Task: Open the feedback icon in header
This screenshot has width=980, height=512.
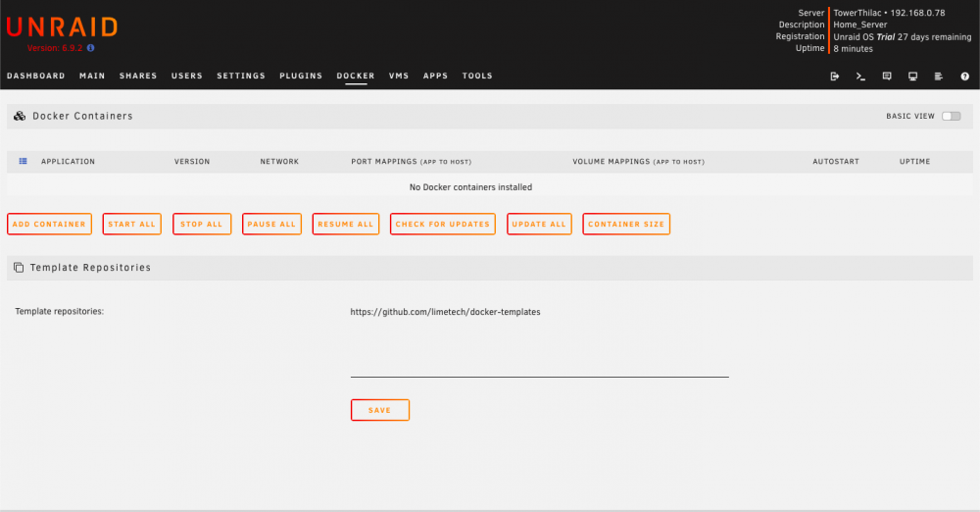Action: tap(887, 77)
